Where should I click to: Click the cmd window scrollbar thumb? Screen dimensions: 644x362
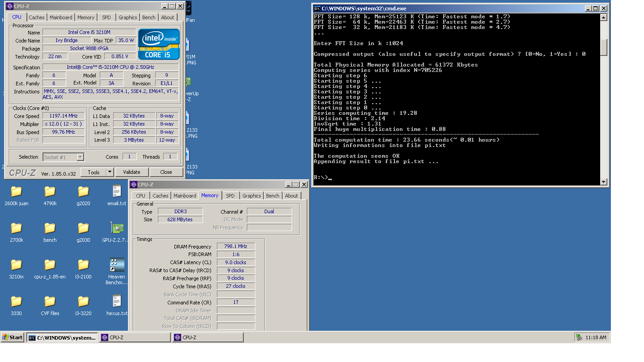604,47
